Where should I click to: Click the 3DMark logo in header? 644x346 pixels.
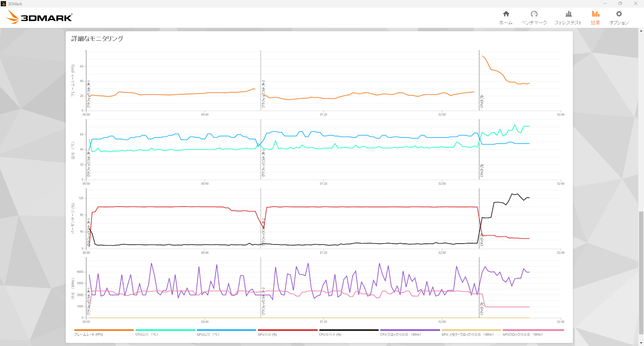39,17
